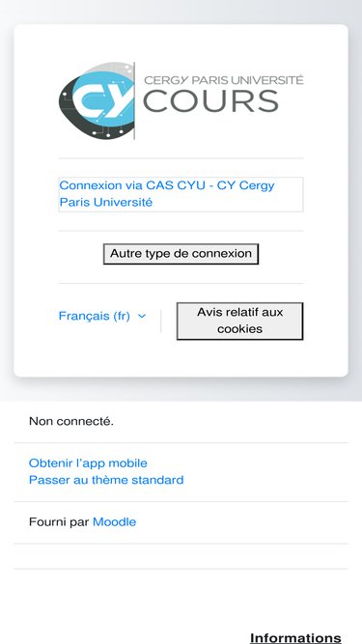Click the blue CY emblem logo
Screen dimensions: 362x644
click(97, 100)
